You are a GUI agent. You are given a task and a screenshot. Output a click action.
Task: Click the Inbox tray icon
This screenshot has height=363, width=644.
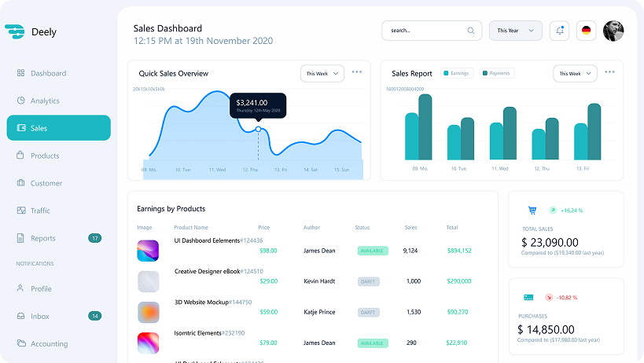(20, 316)
